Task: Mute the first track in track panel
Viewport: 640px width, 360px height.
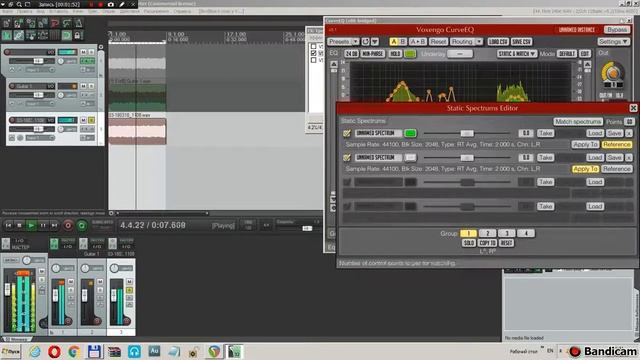Action: pyautogui.click(x=83, y=52)
